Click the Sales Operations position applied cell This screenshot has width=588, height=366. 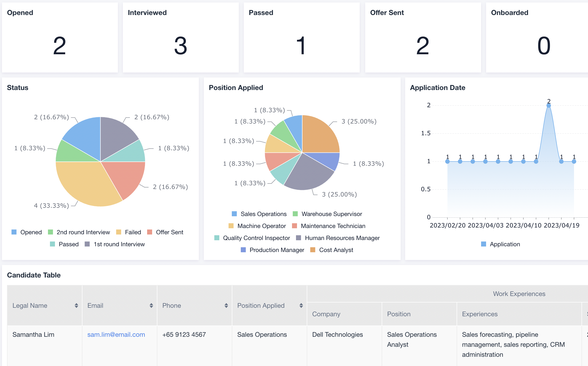[270, 346]
